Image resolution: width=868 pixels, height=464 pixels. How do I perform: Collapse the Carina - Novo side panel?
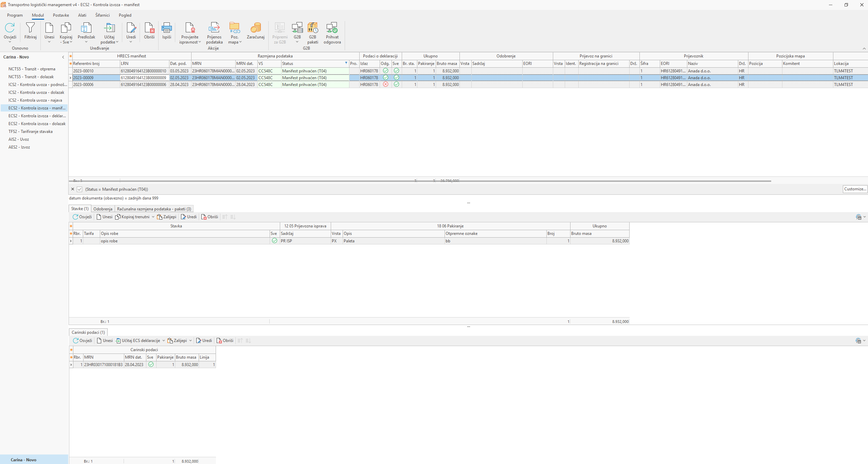[x=63, y=57]
